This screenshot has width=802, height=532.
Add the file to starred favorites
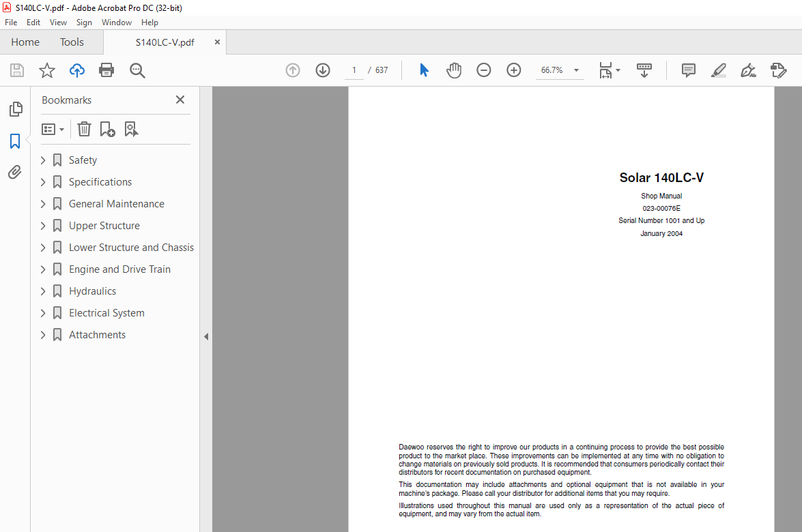(x=47, y=70)
